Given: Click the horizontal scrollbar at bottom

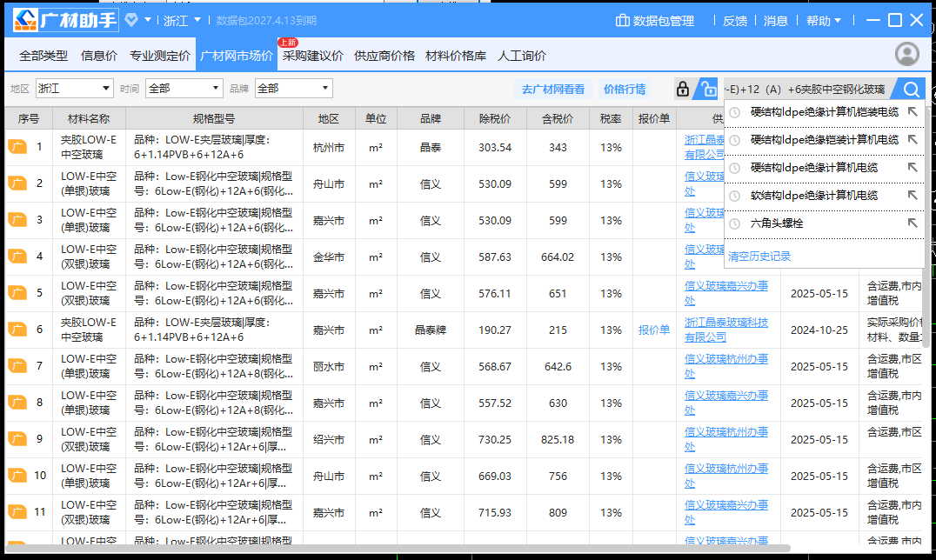Looking at the screenshot, I should 398,548.
